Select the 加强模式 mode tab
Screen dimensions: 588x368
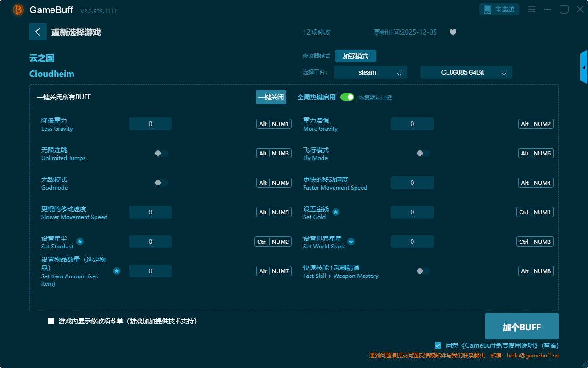point(356,56)
